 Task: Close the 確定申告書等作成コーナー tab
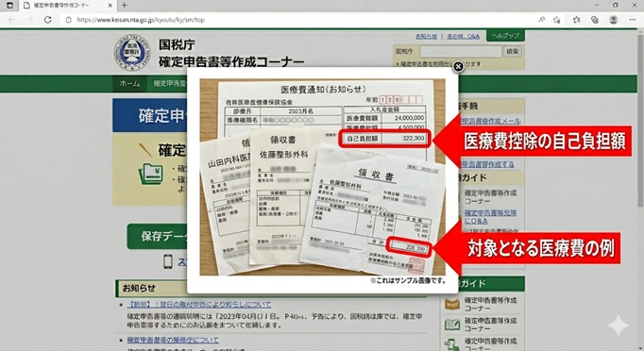110,6
